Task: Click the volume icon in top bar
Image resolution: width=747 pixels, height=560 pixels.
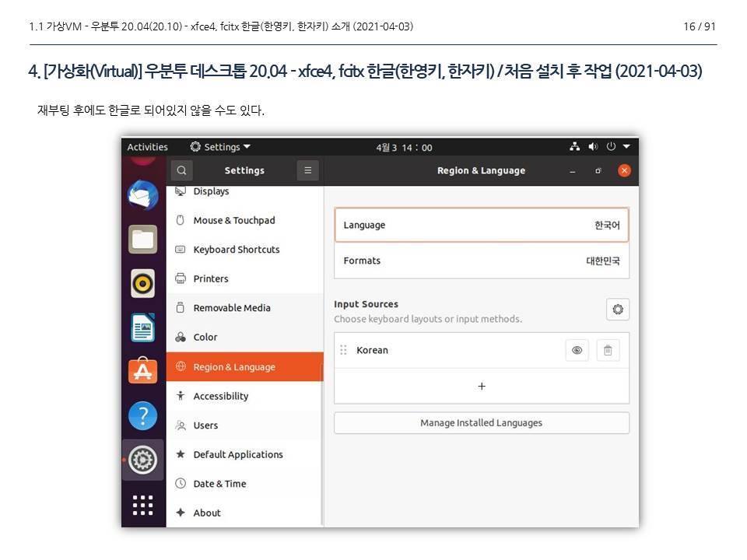Action: pos(593,147)
